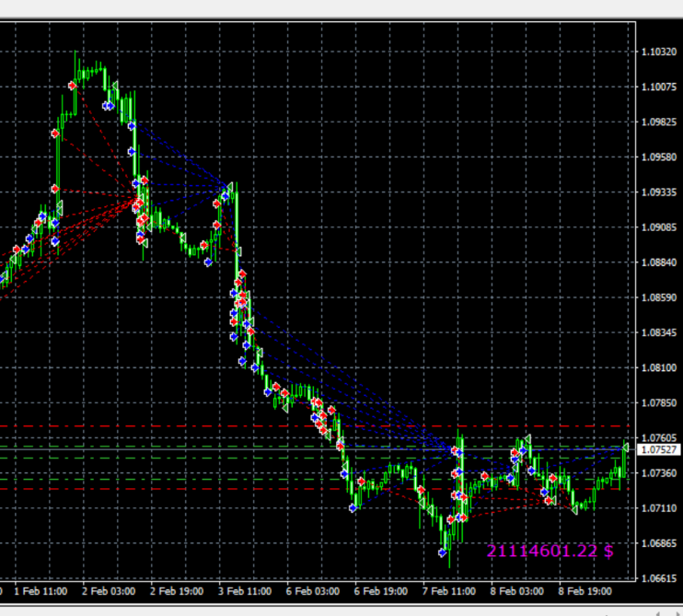
Task: Click the 1.07110 price axis label
Action: click(659, 508)
